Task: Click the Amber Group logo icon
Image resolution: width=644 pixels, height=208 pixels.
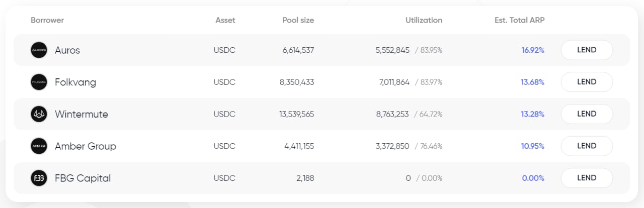Action: [x=39, y=146]
